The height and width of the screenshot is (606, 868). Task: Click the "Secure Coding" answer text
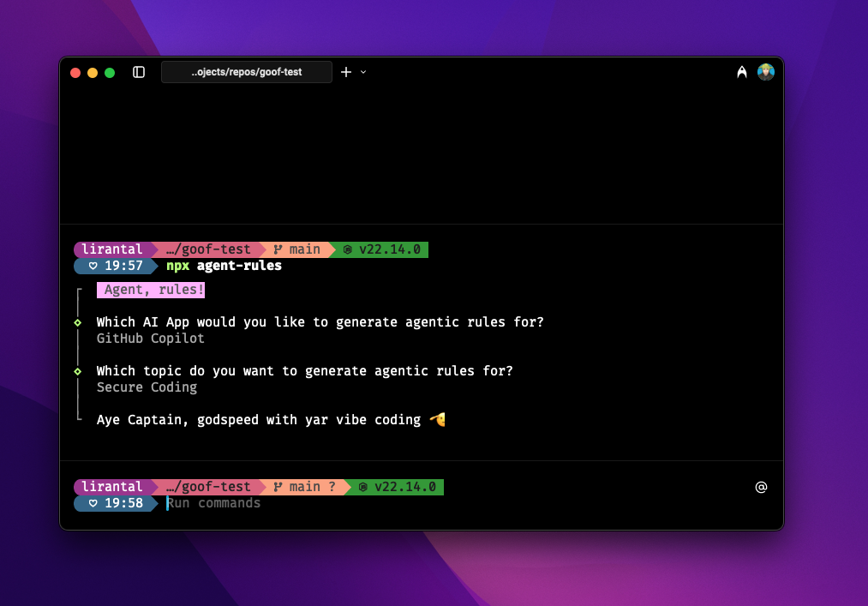147,387
